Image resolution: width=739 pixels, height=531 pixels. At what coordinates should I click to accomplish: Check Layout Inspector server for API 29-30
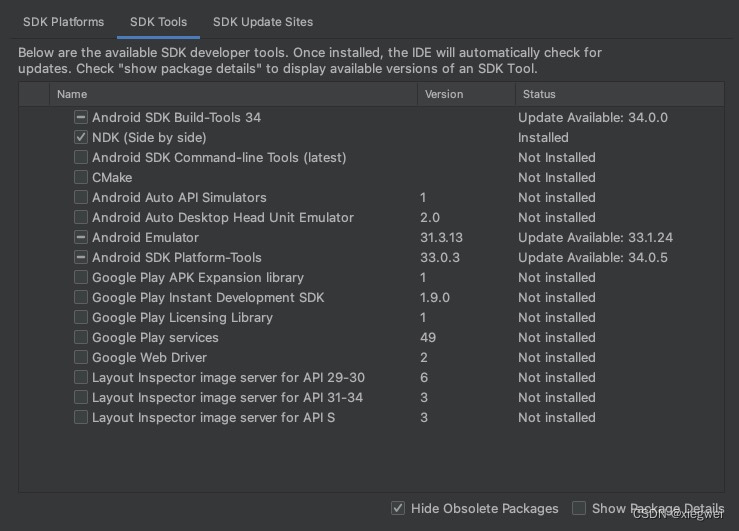point(81,377)
